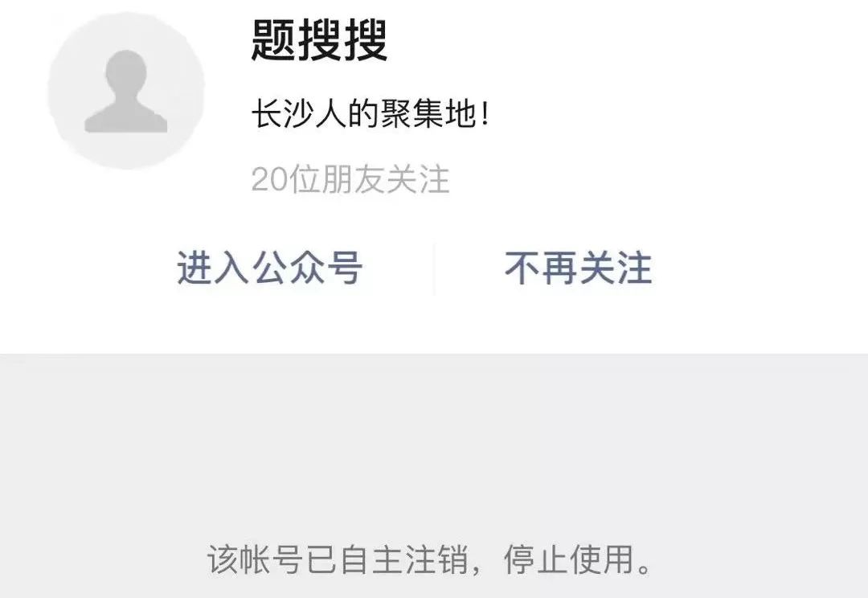This screenshot has width=868, height=598.
Task: Open the 题搜搜 profile picture
Action: 125,91
